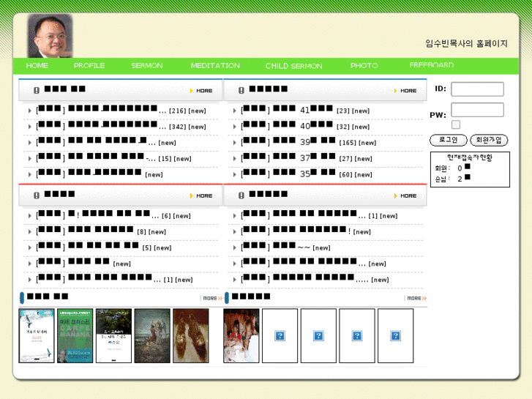Toggle the checkbox below the PW field
The height and width of the screenshot is (399, 532).
[x=456, y=125]
